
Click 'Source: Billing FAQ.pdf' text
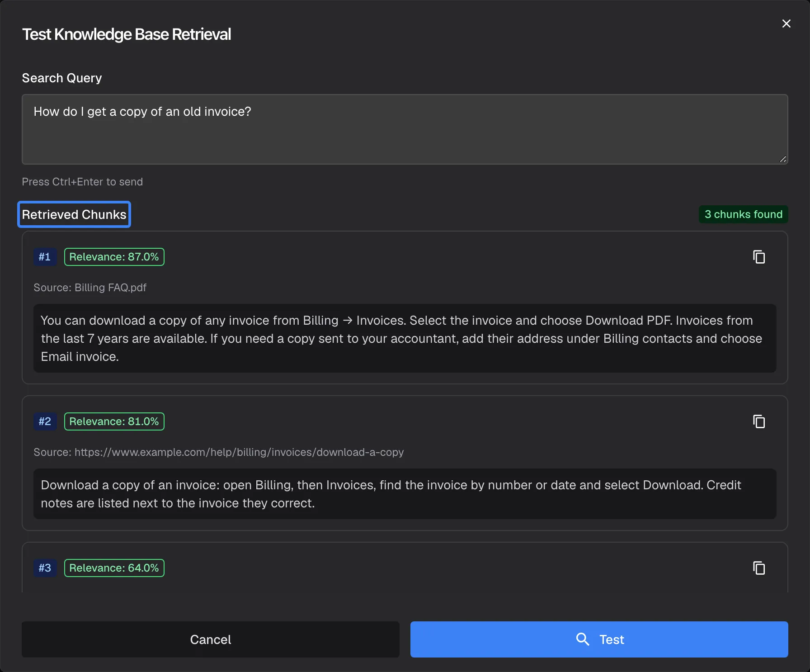tap(90, 288)
